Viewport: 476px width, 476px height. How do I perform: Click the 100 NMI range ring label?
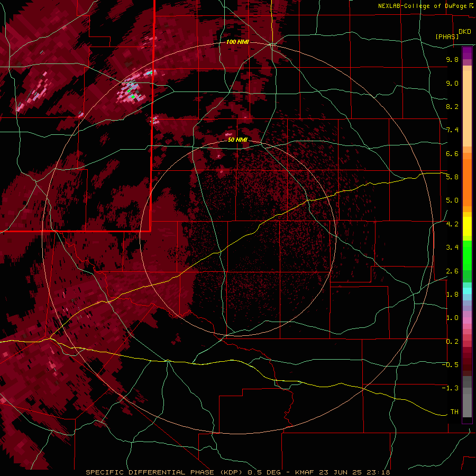click(237, 42)
